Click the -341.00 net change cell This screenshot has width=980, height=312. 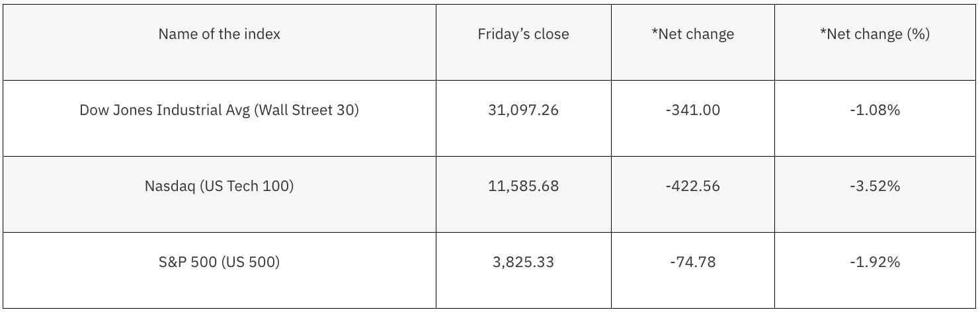tap(692, 110)
